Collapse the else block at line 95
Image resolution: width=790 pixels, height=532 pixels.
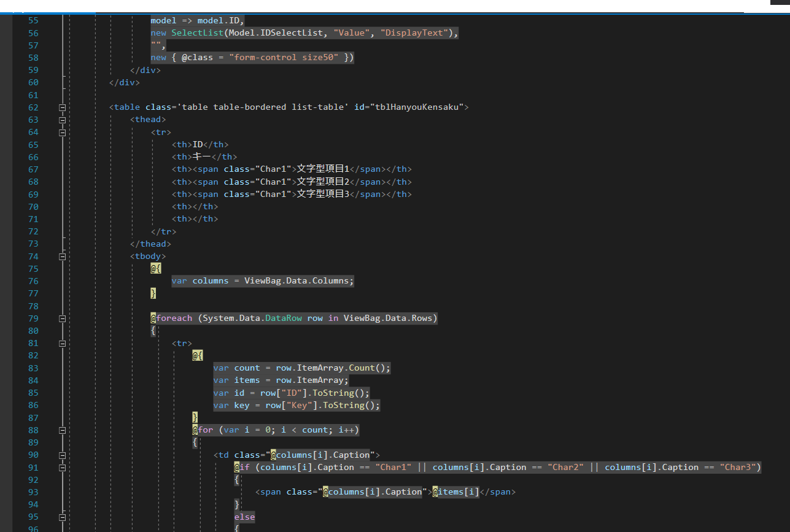coord(62,517)
